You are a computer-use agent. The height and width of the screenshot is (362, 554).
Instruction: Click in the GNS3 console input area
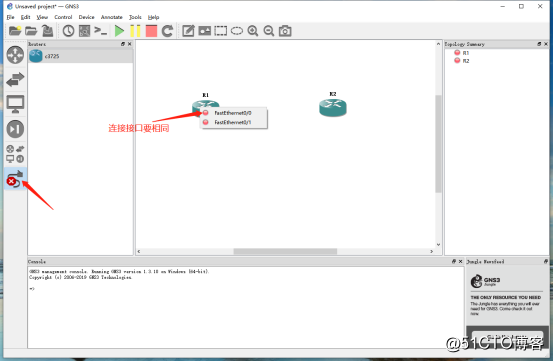tap(246, 307)
